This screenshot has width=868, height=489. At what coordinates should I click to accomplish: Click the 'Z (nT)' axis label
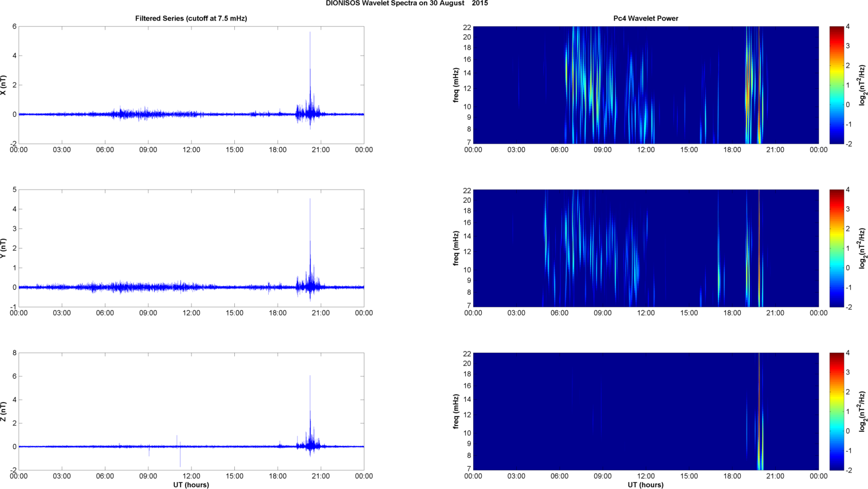tap(3, 412)
